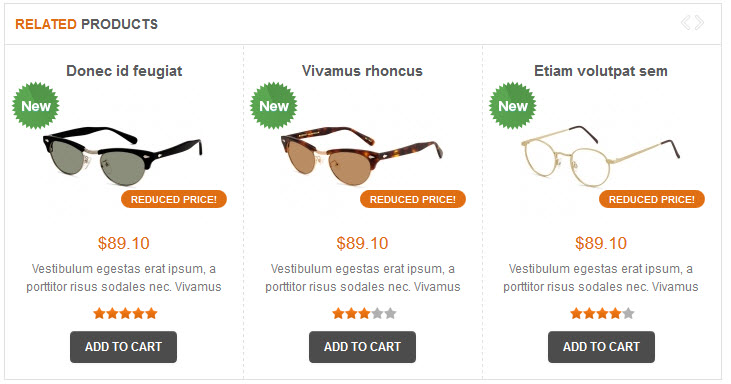Image resolution: width=731 pixels, height=384 pixels.
Task: Click the five-star rating under Donec id feugiat
Action: pos(125,314)
